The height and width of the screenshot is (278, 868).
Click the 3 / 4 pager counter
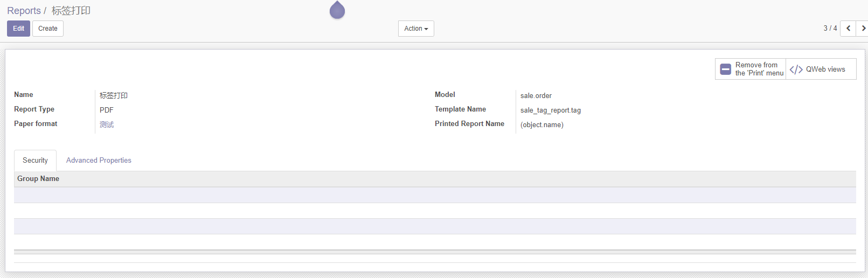pyautogui.click(x=830, y=29)
